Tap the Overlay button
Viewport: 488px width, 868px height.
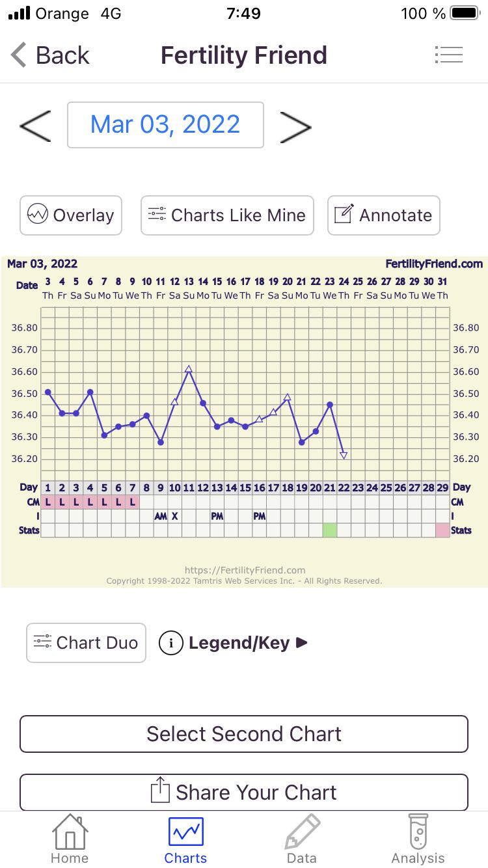pos(71,215)
